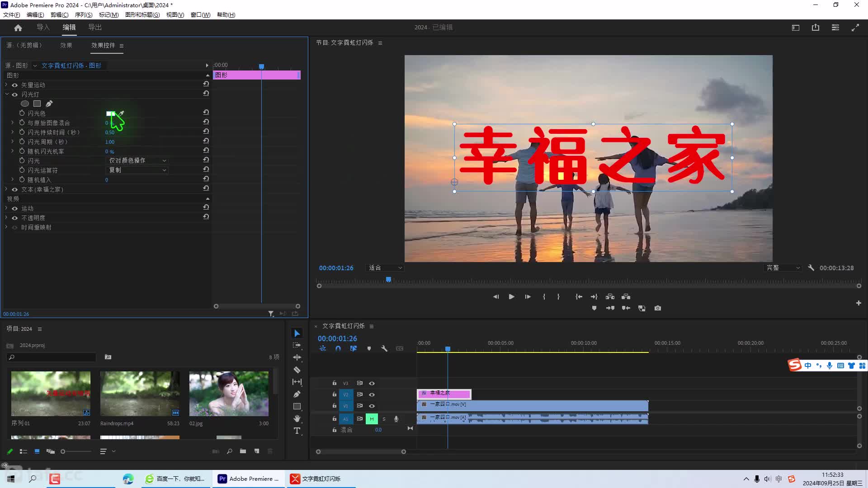The height and width of the screenshot is (488, 868).
Task: Open the 图形和标题(G) menu
Action: click(142, 15)
